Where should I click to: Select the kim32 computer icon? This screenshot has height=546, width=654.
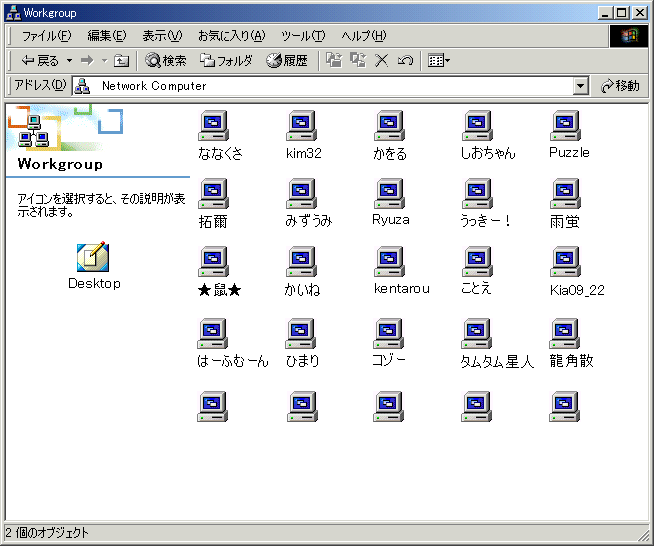[301, 127]
